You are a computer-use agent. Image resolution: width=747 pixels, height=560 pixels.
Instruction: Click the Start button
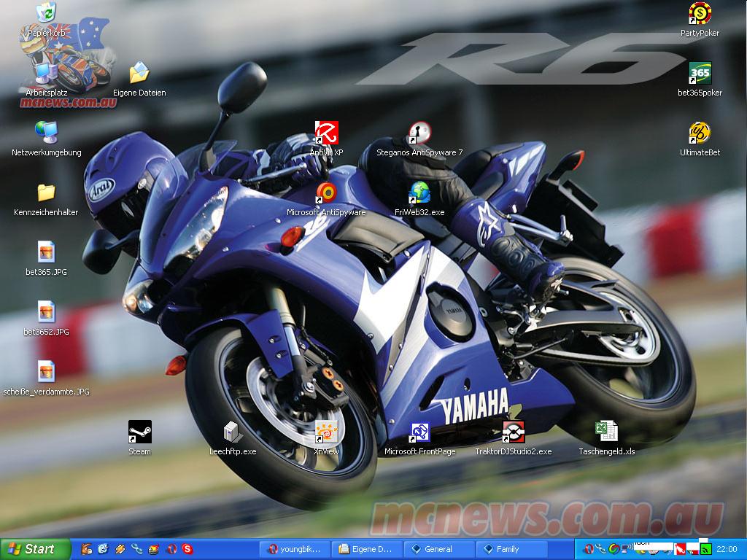pyautogui.click(x=35, y=549)
